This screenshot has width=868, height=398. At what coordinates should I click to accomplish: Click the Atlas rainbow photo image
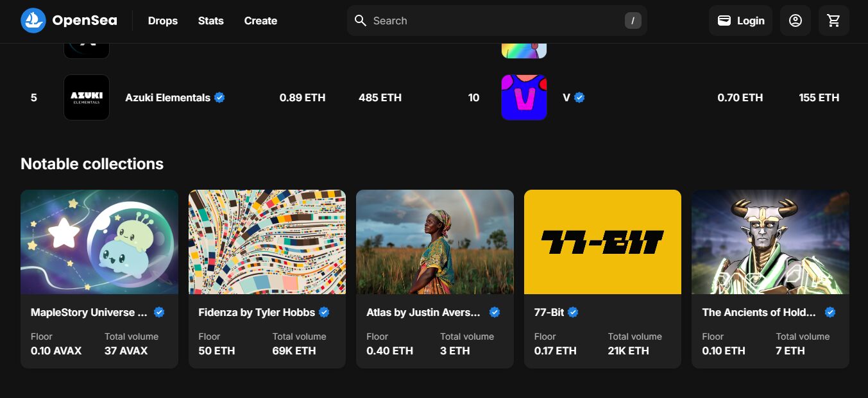coord(435,242)
